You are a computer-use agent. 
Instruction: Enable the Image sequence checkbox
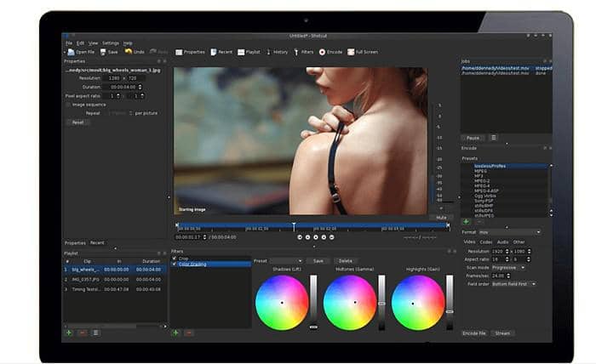pyautogui.click(x=68, y=104)
